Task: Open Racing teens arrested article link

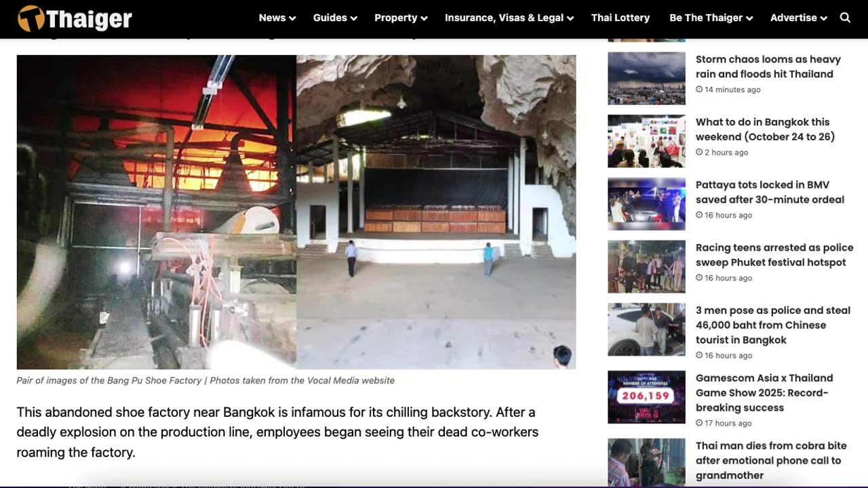Action: click(x=774, y=255)
